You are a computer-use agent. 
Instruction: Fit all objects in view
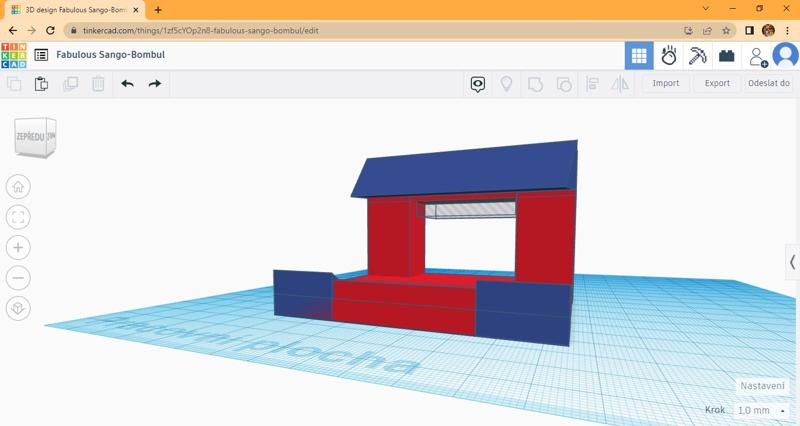[18, 217]
